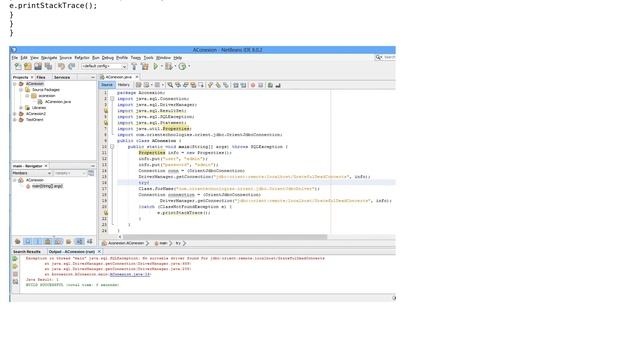Click the Previous Bookmark editor icon
This screenshot has width=640, height=360.
[x=210, y=85]
